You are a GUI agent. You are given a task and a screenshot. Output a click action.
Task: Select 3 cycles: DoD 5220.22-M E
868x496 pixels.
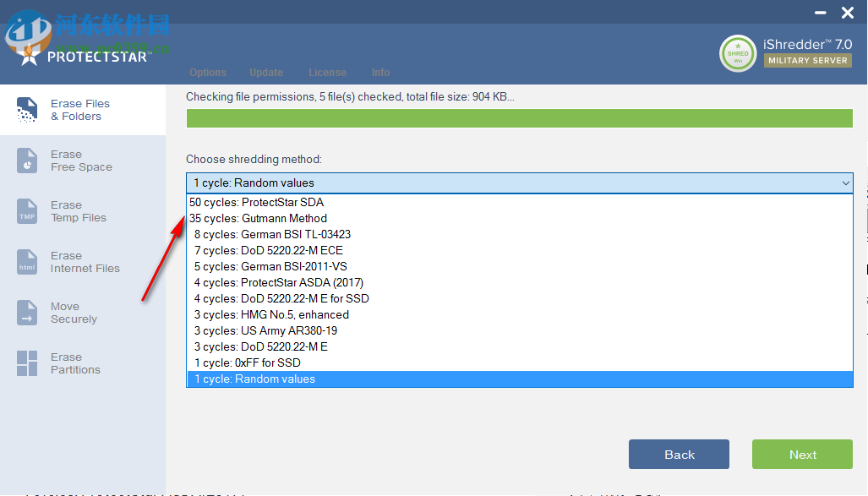(x=519, y=346)
